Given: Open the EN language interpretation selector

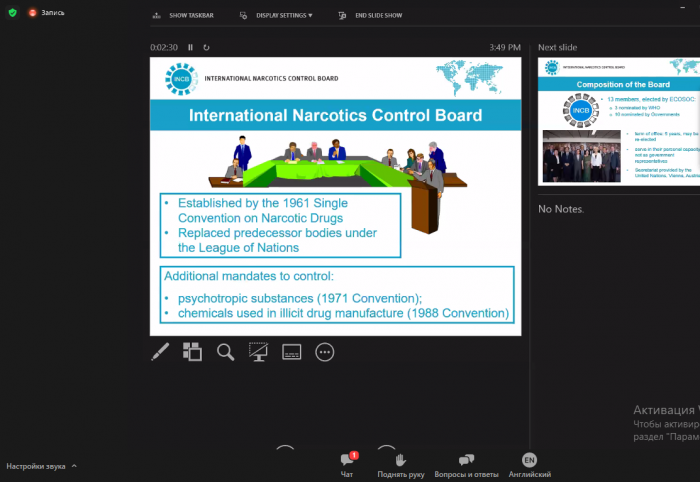Looking at the screenshot, I should point(529,462).
